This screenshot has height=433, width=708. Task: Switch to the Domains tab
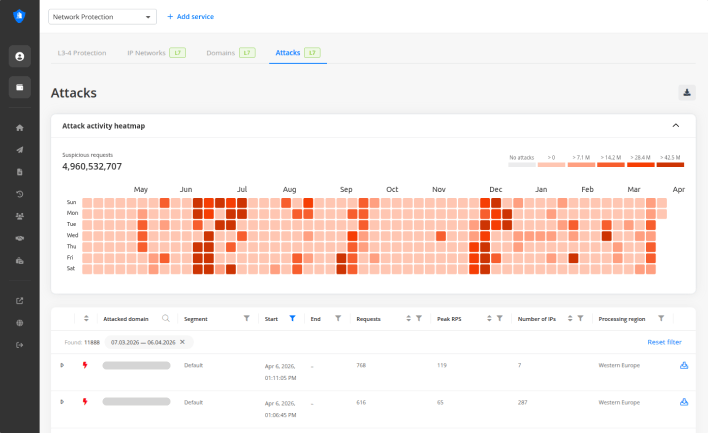click(220, 51)
